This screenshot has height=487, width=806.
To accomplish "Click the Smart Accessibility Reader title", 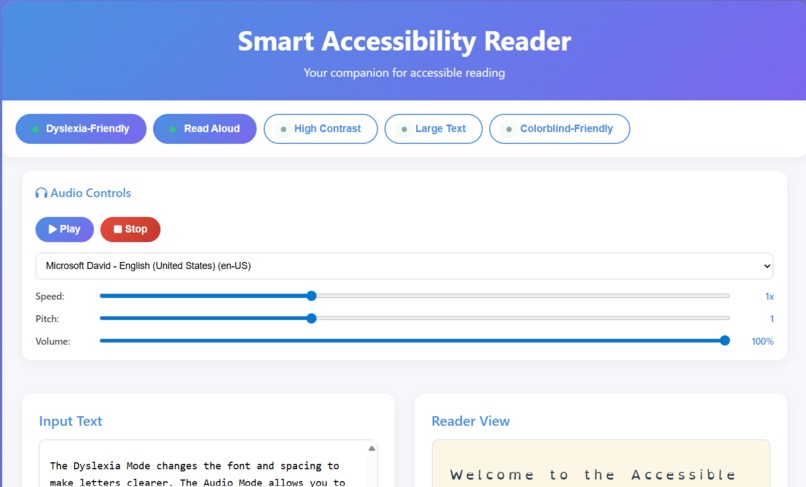I will tap(404, 41).
